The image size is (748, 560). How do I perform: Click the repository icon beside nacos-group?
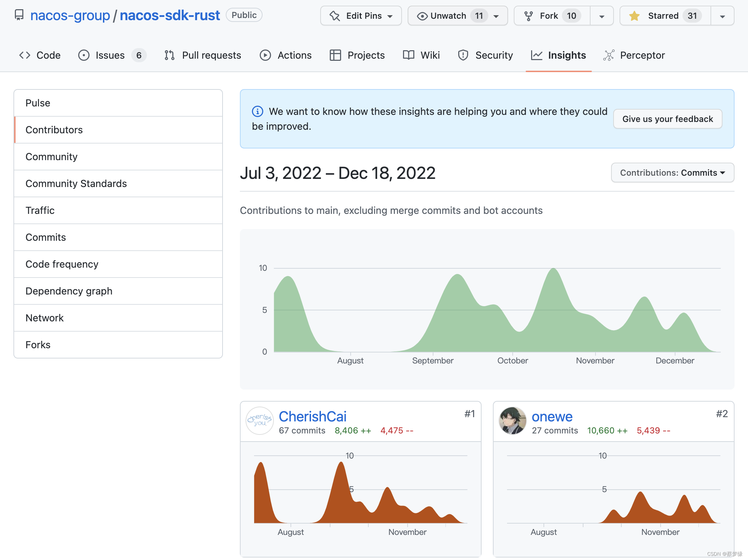19,15
